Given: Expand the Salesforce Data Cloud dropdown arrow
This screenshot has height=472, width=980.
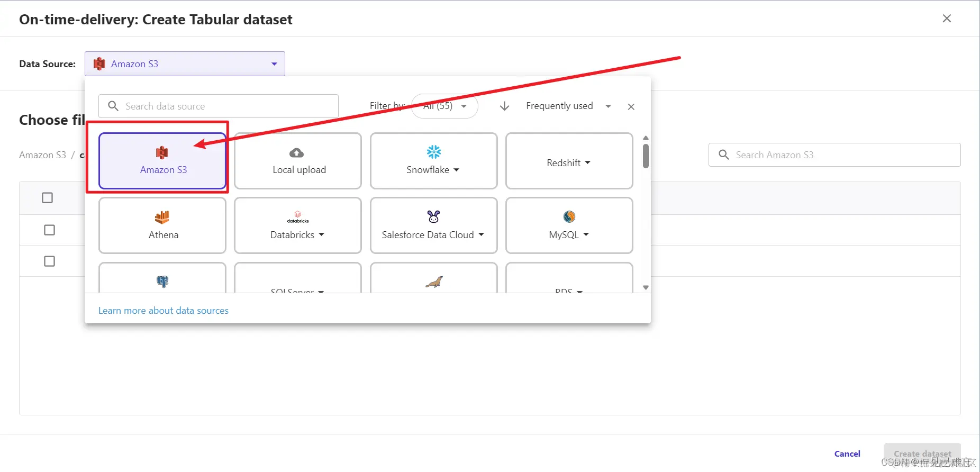Looking at the screenshot, I should coord(481,234).
